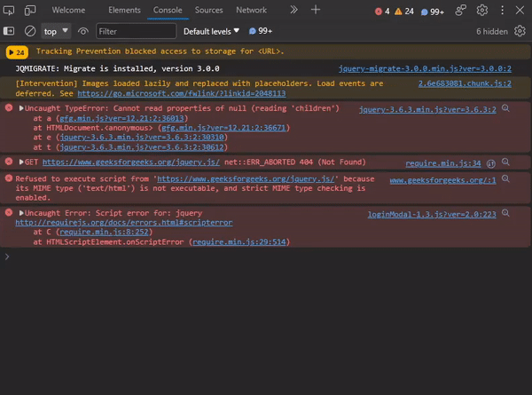Open the top context dropdown
Screen dimensions: 532x395
coord(56,31)
